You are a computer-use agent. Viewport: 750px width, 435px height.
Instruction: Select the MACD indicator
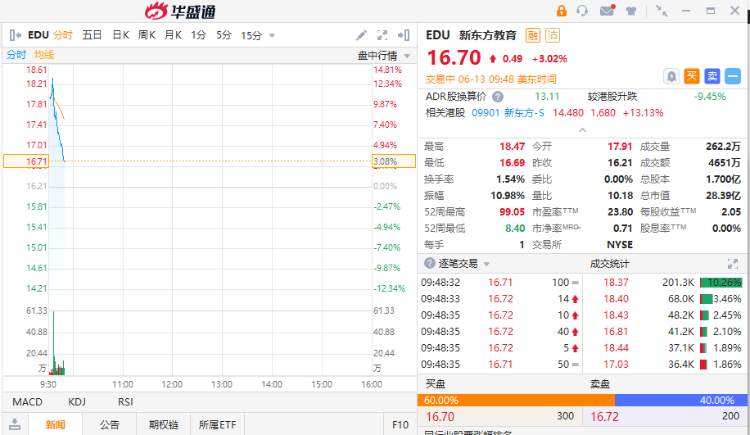[27, 402]
